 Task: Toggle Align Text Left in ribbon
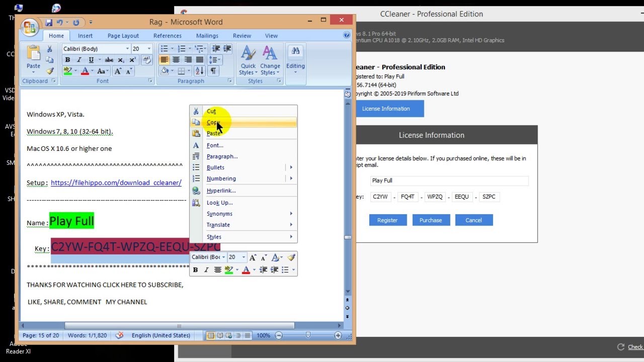click(164, 60)
